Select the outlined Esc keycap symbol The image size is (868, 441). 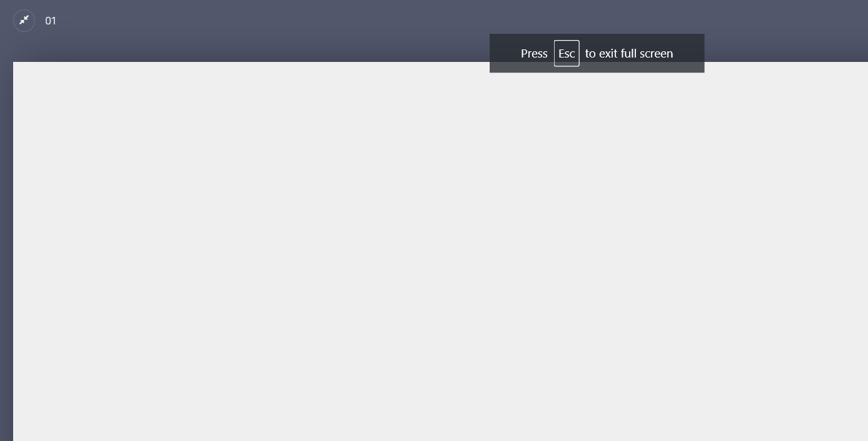coord(567,53)
